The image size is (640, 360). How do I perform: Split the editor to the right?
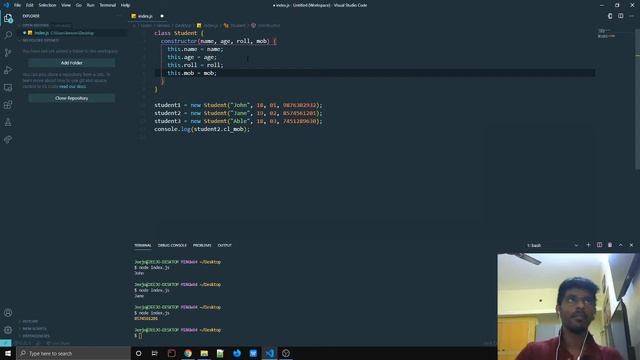click(620, 16)
